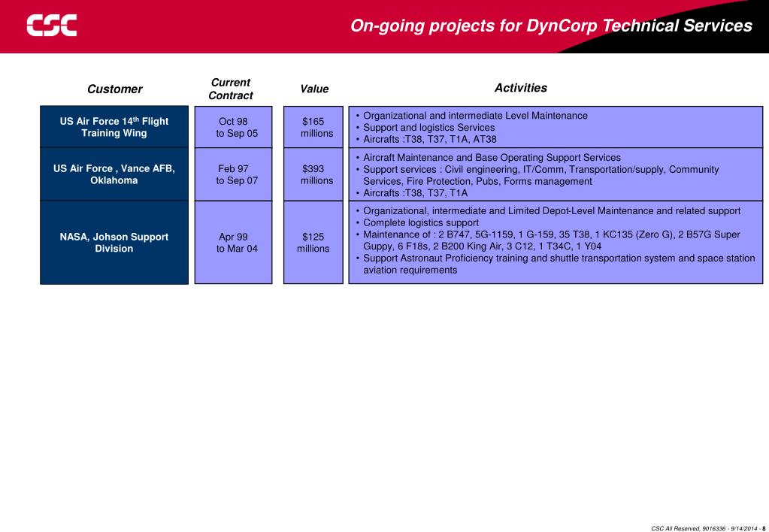Click the Vance AFB row's 'Aircrafts :T38, T37, T1A' bullet

point(412,193)
